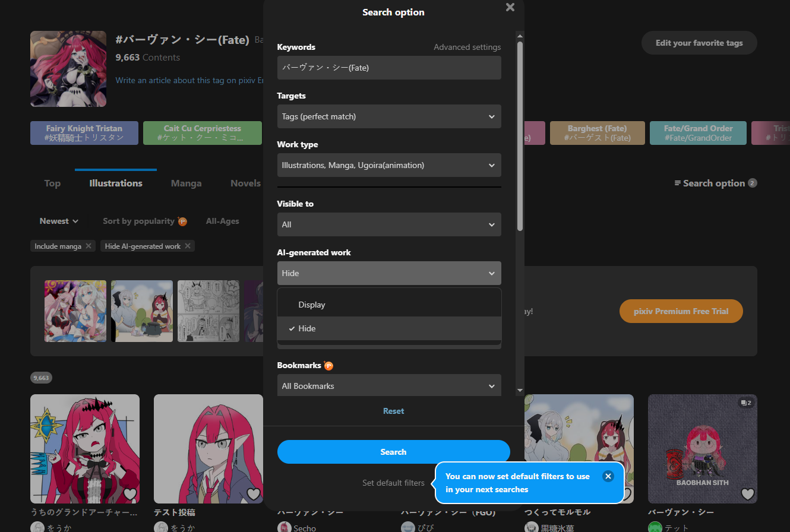Click the Premium icon beside Sort by popularity
The width and height of the screenshot is (790, 532).
(x=182, y=221)
